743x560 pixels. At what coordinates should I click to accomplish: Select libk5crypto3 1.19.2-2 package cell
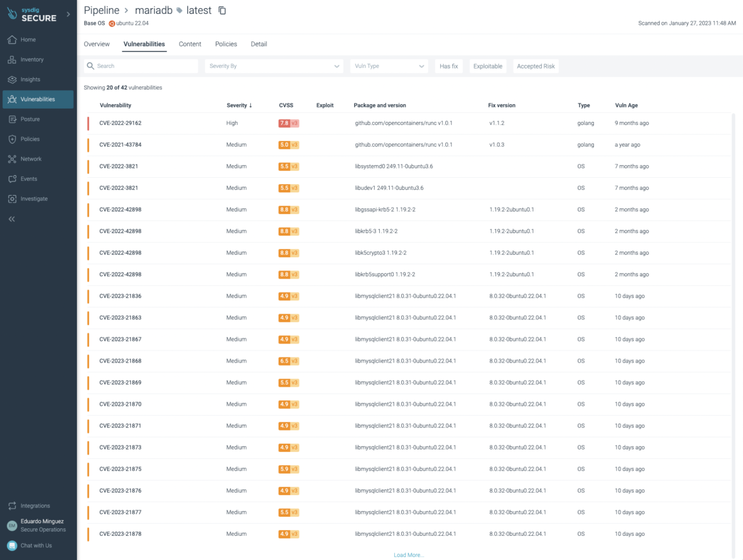click(x=381, y=253)
